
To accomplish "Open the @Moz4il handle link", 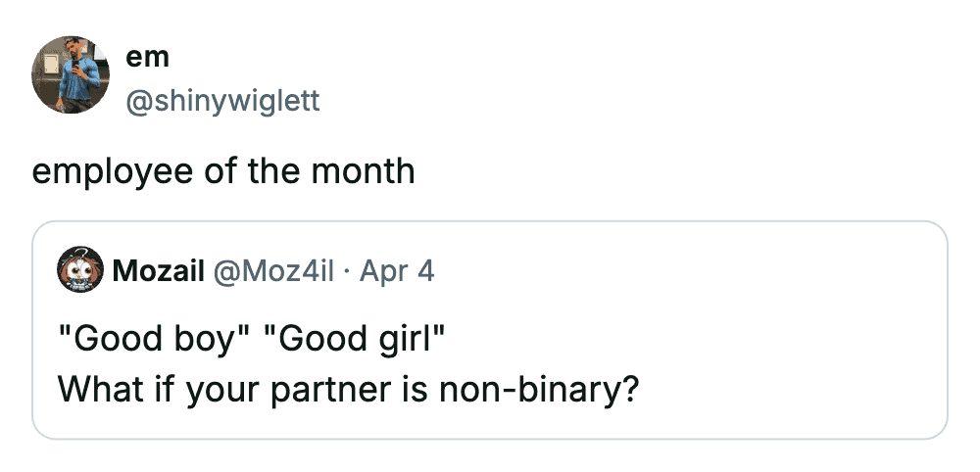I will pos(276,270).
